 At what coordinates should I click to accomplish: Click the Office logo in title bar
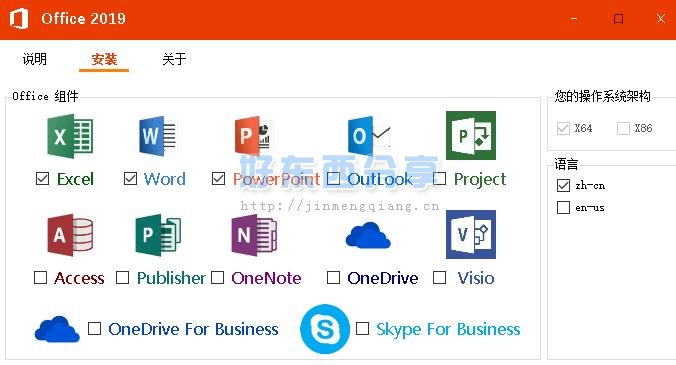pos(19,19)
